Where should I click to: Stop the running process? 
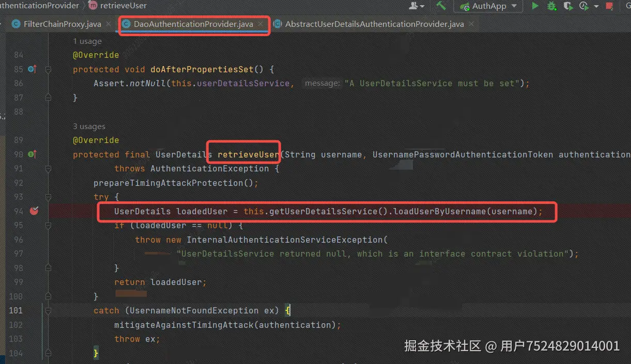[x=610, y=6]
